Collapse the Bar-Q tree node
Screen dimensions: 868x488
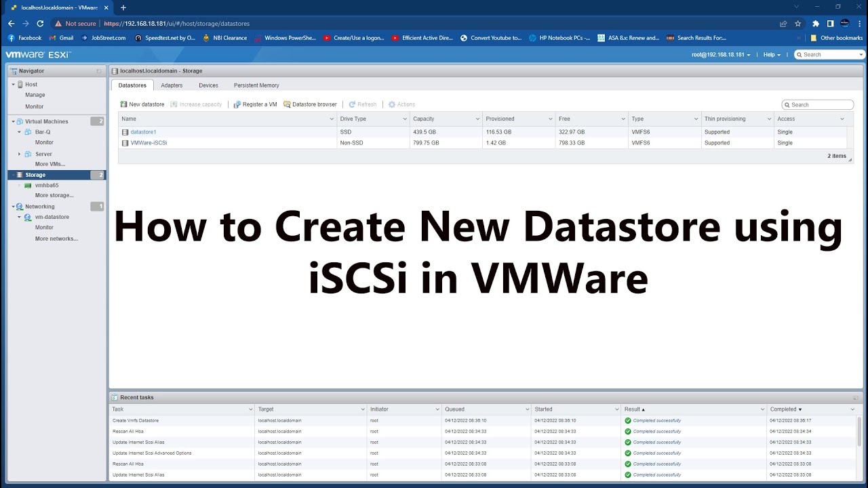pos(20,132)
